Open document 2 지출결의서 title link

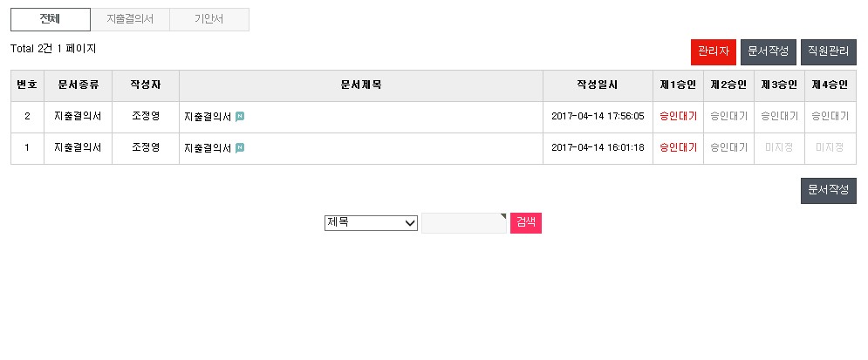pyautogui.click(x=208, y=117)
